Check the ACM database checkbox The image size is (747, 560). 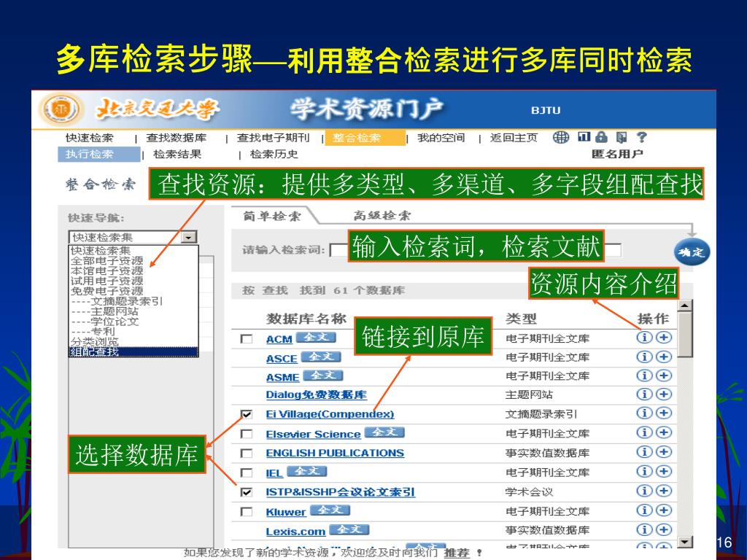(x=247, y=338)
